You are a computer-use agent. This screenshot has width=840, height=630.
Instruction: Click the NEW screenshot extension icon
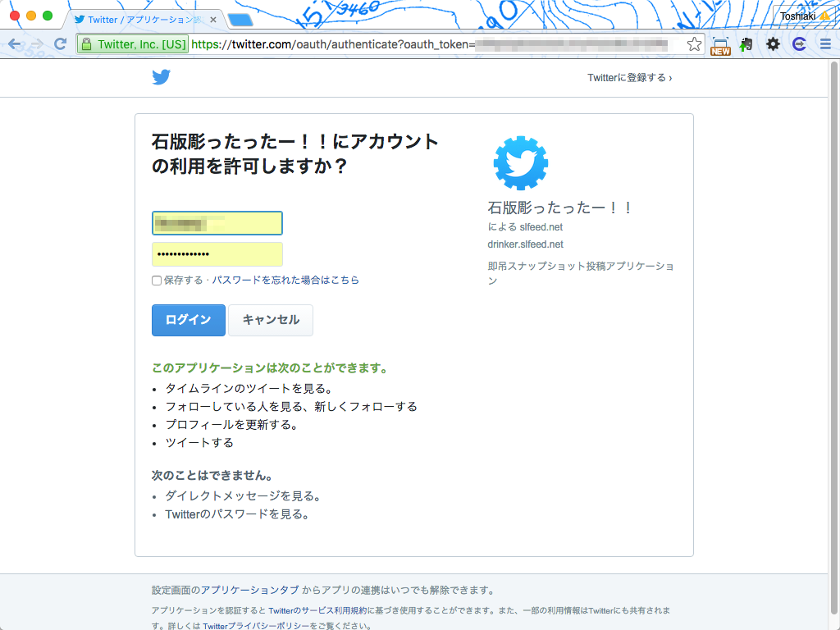(720, 46)
